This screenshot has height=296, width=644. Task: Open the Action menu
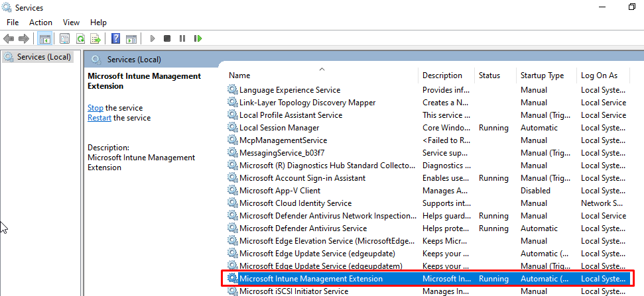40,23
